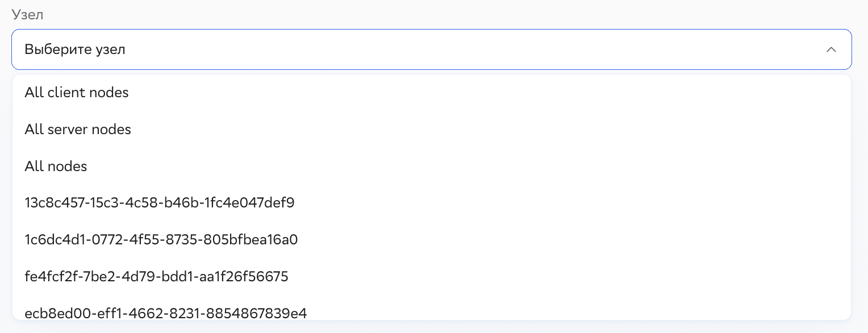This screenshot has height=333, width=868.
Task: Pick node 13c8c457-15c3-4c58-b46b-1fc4e047def9
Action: pos(160,203)
